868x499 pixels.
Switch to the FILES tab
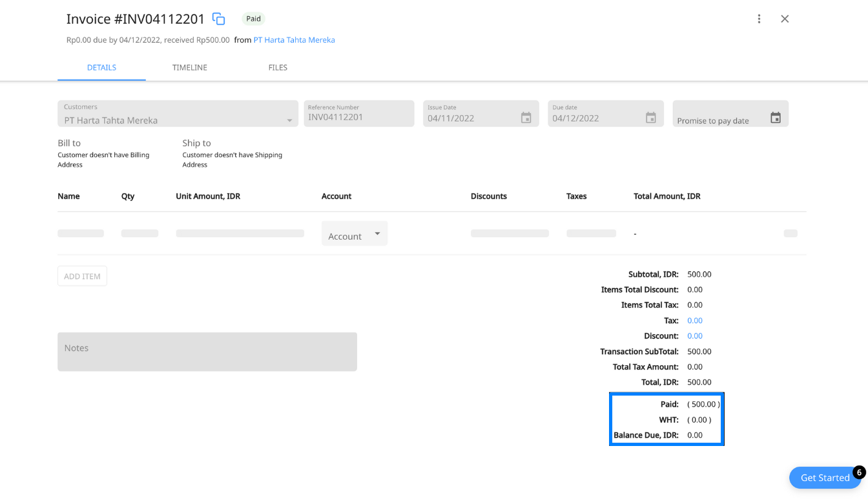(278, 67)
